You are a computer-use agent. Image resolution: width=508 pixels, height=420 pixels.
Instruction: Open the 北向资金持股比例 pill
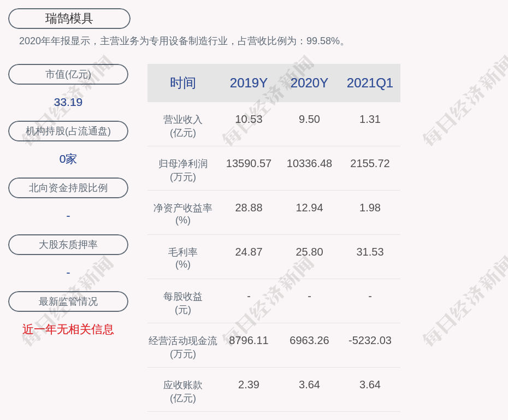[68, 188]
